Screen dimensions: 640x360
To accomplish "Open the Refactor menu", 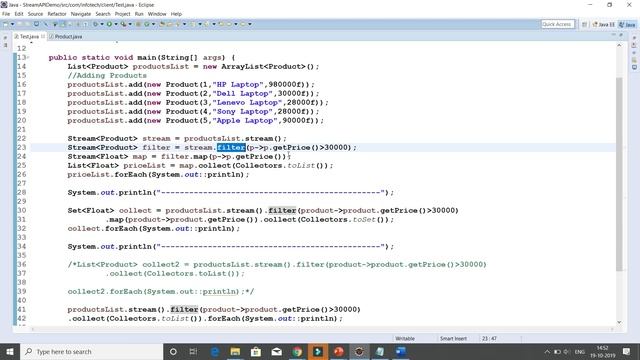I will pyautogui.click(x=57, y=14).
